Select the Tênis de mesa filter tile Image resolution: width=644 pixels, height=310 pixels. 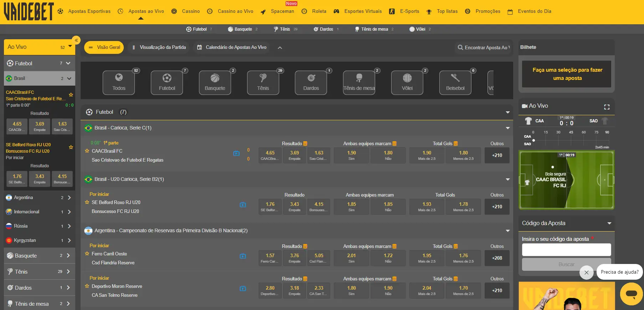click(x=359, y=83)
